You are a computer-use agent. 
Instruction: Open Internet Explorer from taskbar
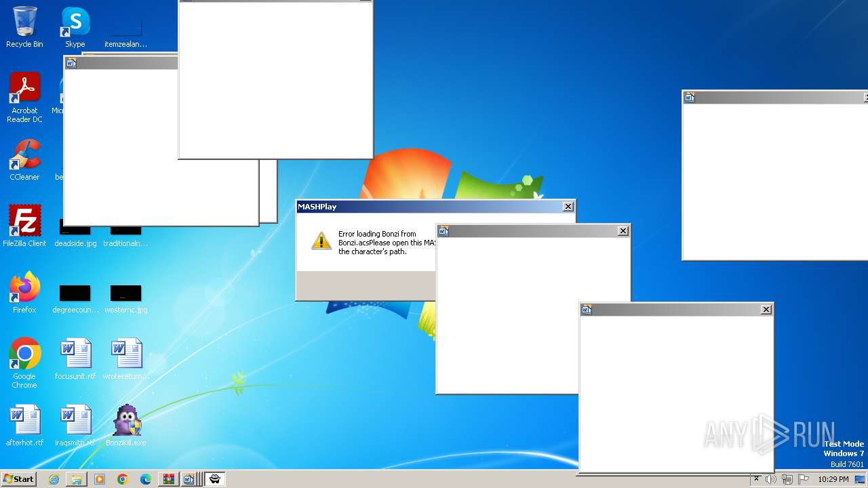54,479
